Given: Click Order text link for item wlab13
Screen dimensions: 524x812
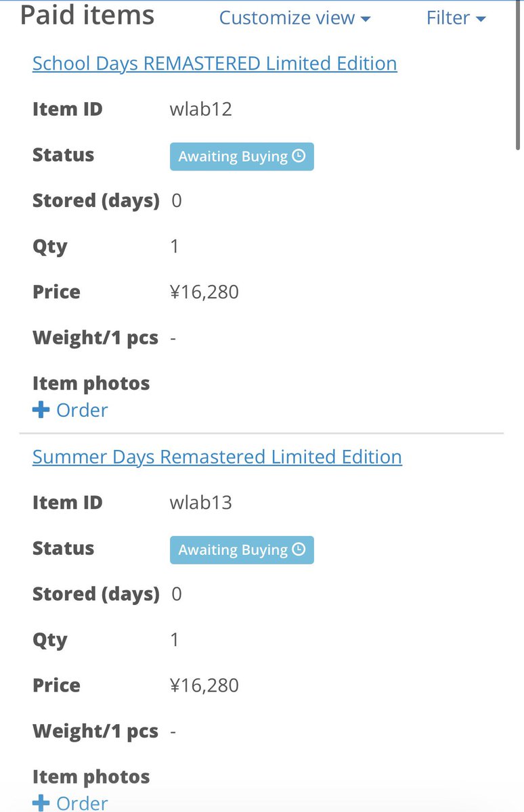Looking at the screenshot, I should 82,803.
